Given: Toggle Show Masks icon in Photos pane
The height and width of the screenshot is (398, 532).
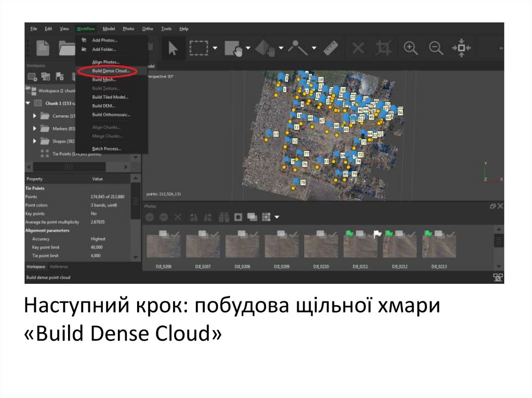Looking at the screenshot, I should [x=238, y=217].
